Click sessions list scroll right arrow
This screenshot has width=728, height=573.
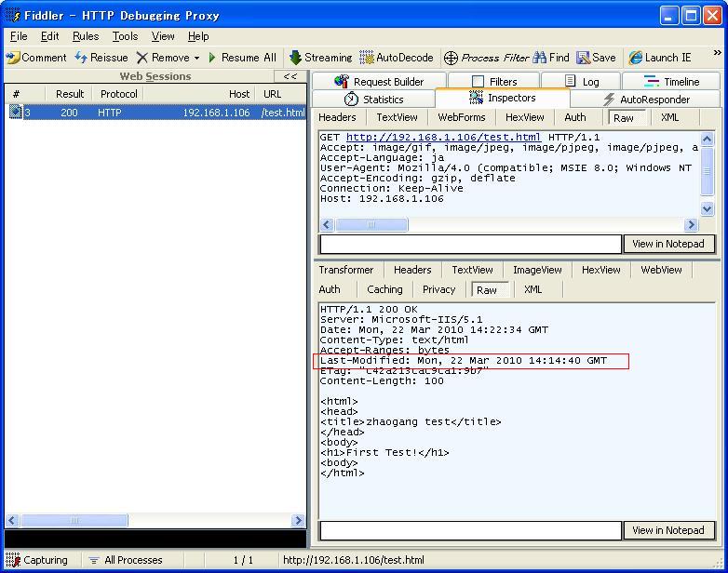(298, 521)
